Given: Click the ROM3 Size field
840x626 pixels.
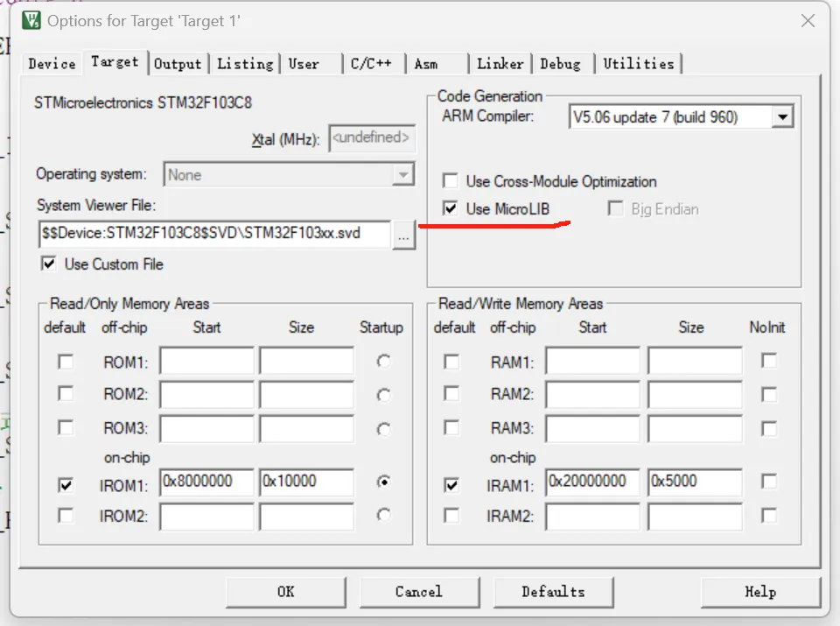Looking at the screenshot, I should pyautogui.click(x=307, y=429).
